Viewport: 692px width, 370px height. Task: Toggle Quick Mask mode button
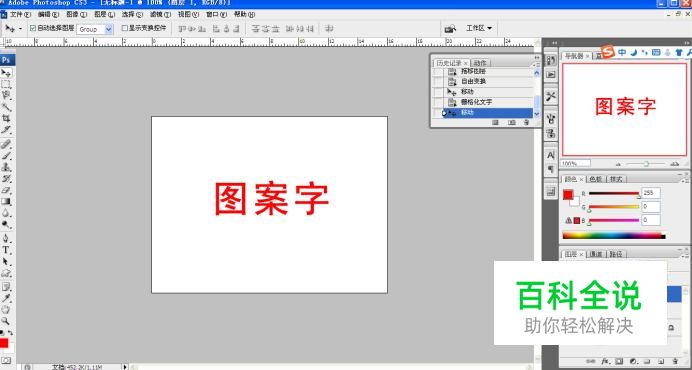6,361
